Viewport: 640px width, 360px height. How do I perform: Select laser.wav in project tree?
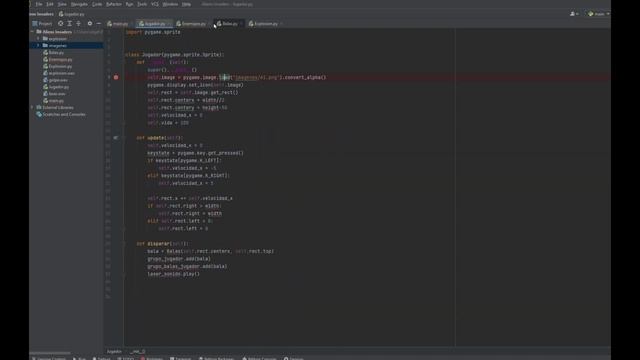[55, 94]
